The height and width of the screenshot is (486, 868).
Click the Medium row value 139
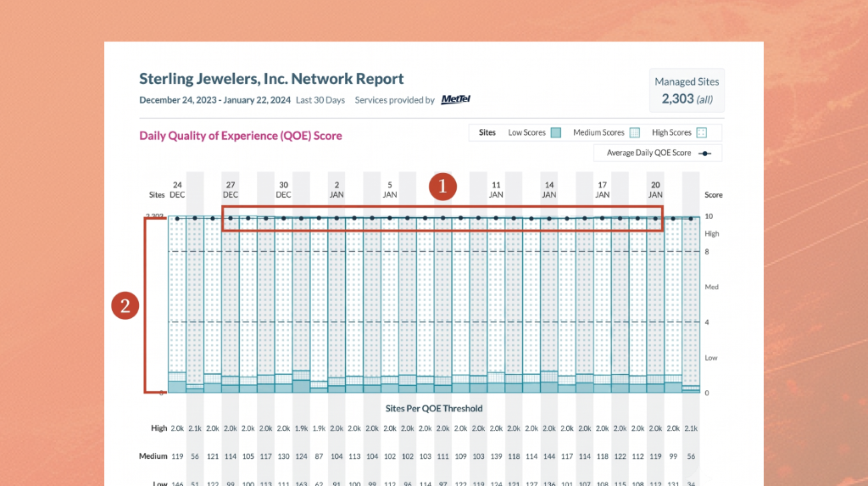(496, 456)
